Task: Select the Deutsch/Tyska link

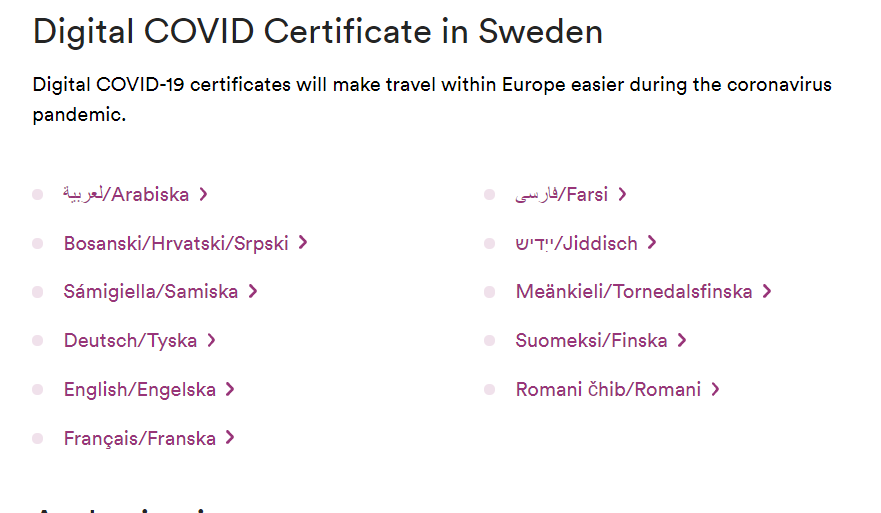Action: click(x=130, y=341)
